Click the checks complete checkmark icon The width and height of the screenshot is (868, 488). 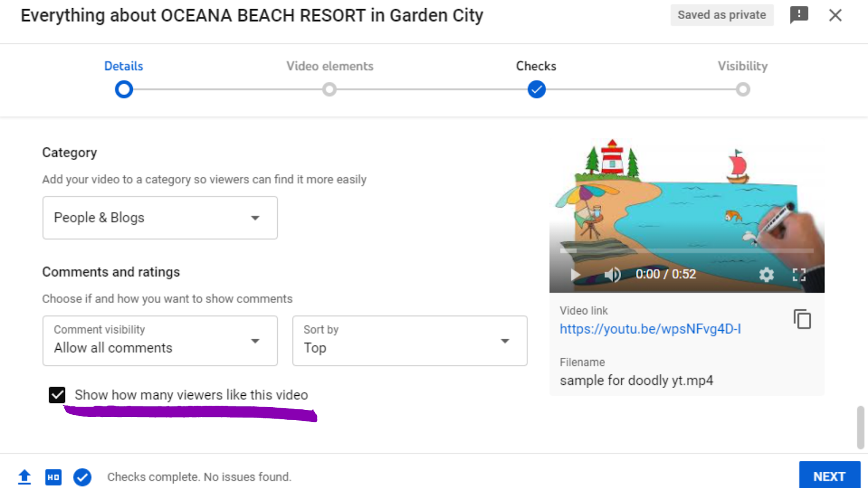(82, 477)
